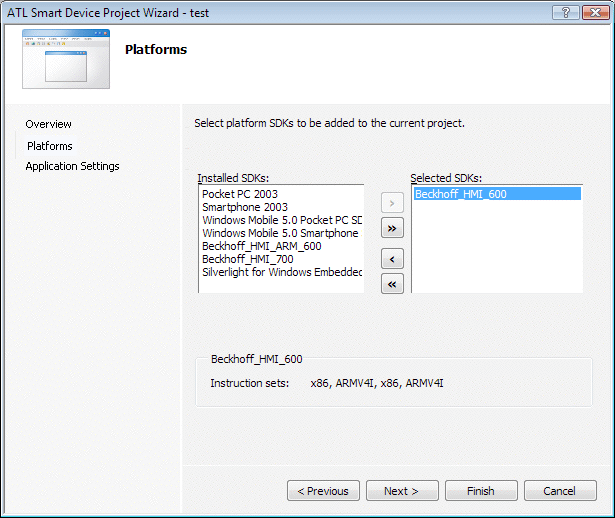Screen dimensions: 615x518
Task: Click the remove single left arrow button
Action: [x=393, y=259]
